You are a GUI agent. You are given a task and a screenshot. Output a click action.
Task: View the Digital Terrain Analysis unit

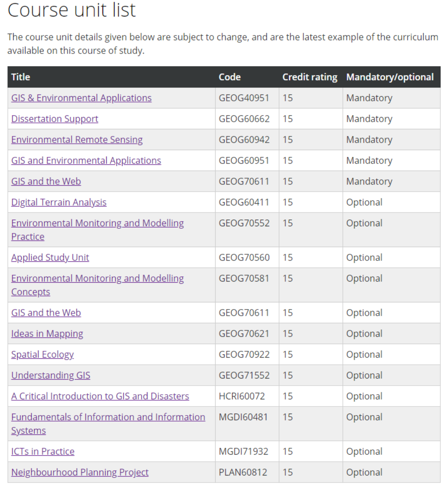59,202
